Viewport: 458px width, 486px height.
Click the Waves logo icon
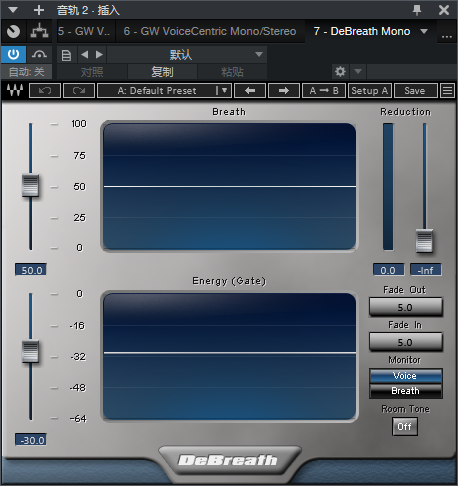point(15,90)
